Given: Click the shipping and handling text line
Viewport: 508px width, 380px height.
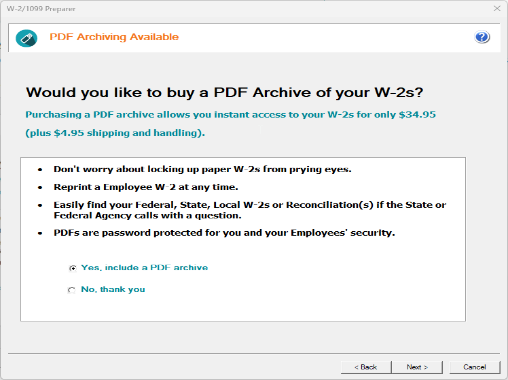Looking at the screenshot, I should click(x=115, y=133).
